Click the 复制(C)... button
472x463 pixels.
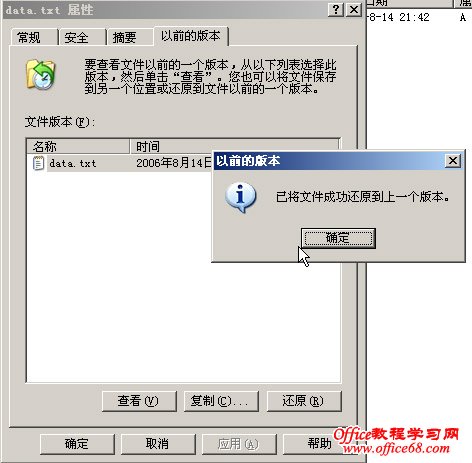pos(221,401)
